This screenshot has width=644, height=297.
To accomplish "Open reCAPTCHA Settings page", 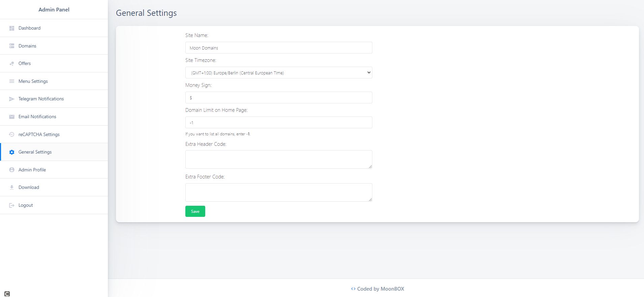I will [x=54, y=134].
